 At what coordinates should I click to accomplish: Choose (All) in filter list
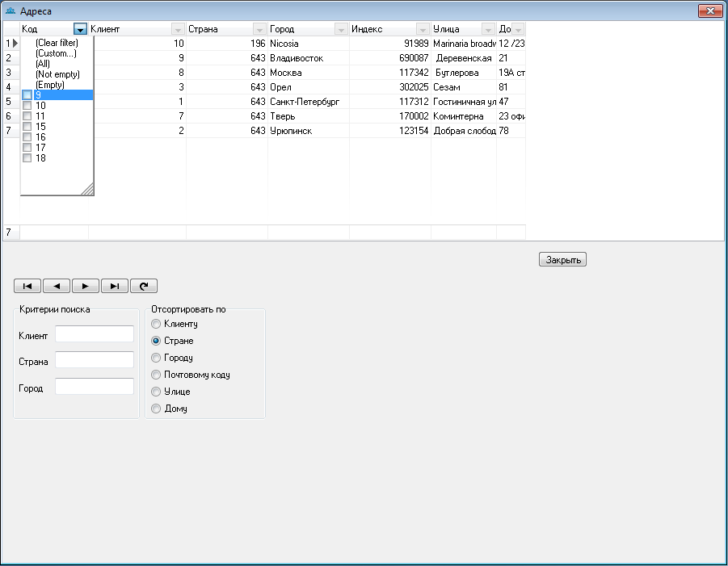[x=43, y=64]
